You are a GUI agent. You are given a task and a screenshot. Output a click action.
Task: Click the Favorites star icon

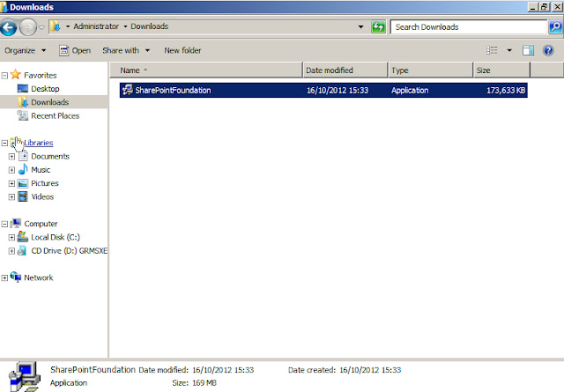pyautogui.click(x=16, y=75)
